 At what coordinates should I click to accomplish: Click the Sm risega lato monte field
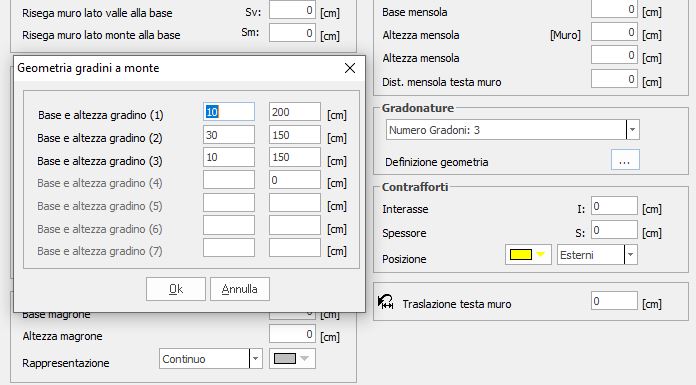(292, 33)
